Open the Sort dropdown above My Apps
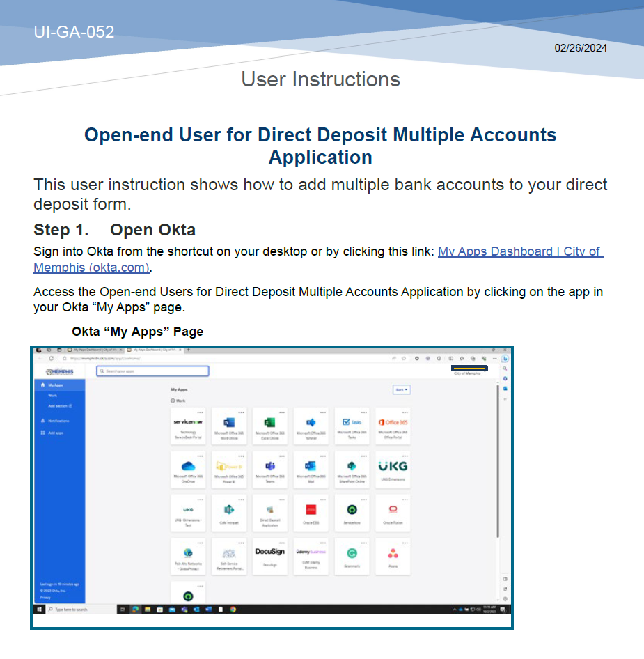Viewport: 644px width, 659px height. tap(401, 390)
